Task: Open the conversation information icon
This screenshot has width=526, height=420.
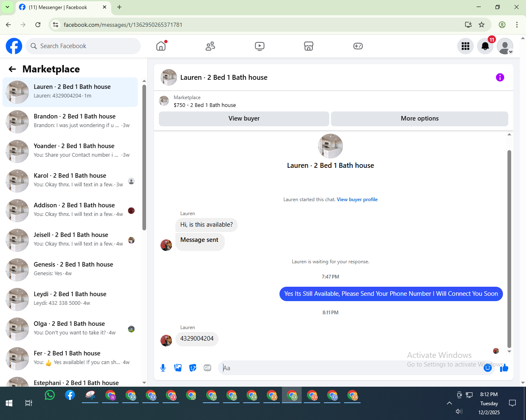Action: click(500, 77)
